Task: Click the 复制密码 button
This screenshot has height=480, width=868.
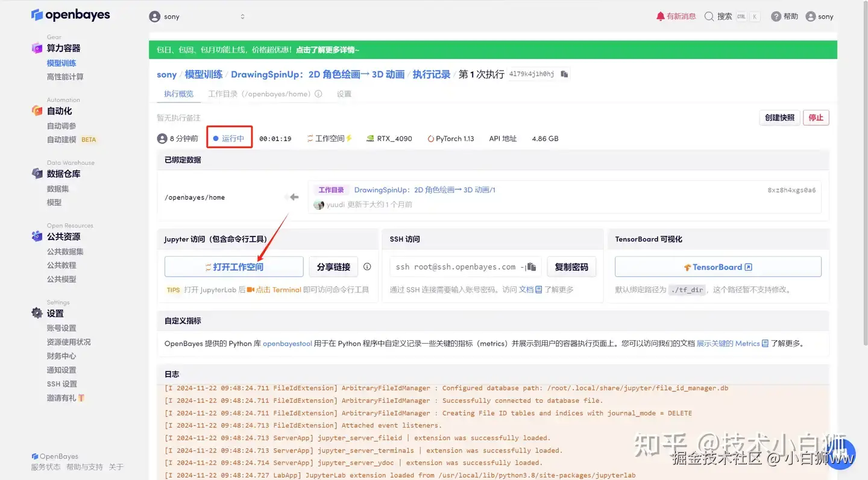Action: [571, 267]
